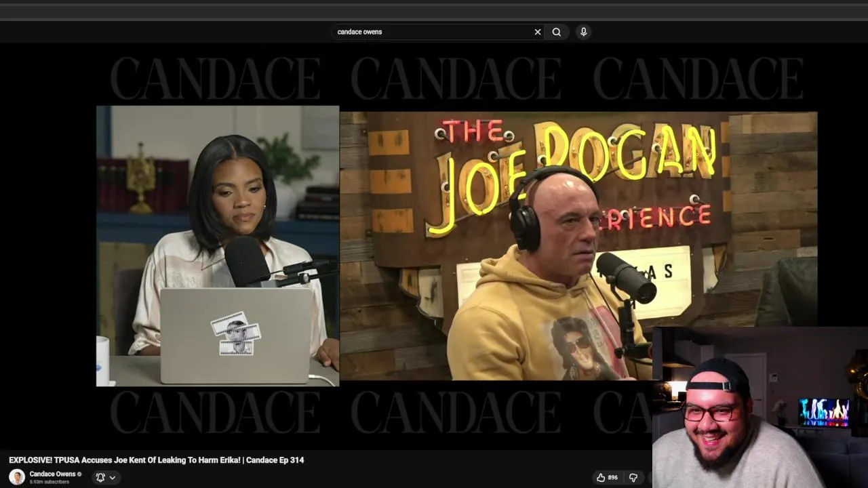Dislike the video with the thumbs-down button

[x=633, y=477]
